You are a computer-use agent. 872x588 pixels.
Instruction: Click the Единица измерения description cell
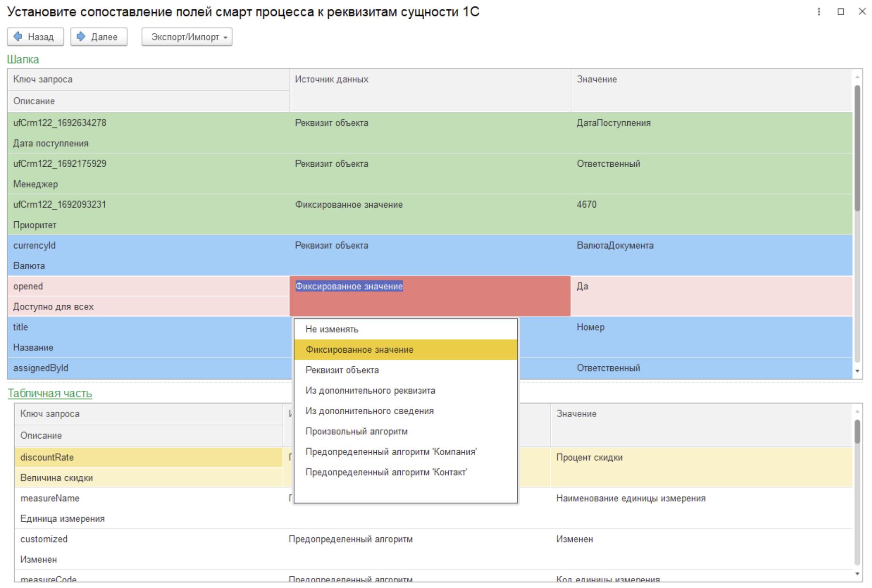(x=148, y=518)
